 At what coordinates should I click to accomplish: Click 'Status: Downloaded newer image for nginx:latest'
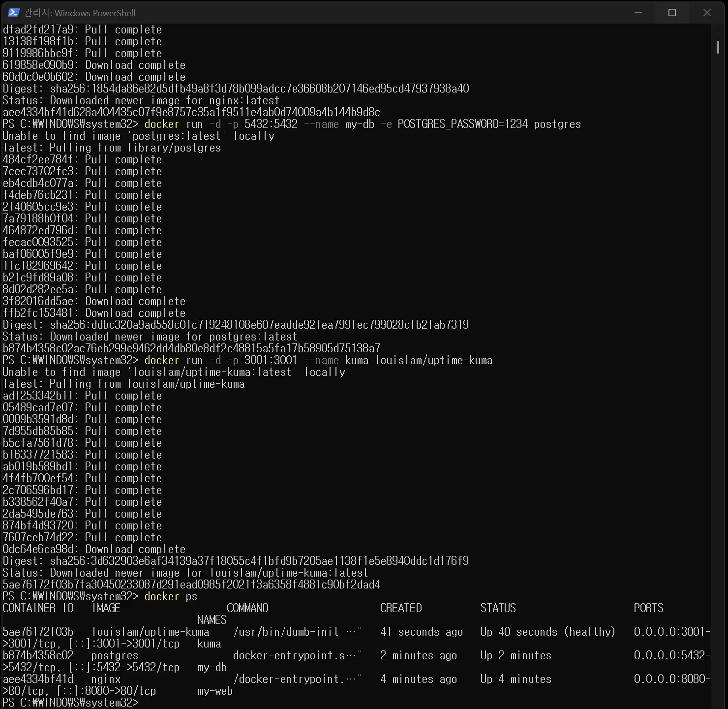(x=141, y=100)
